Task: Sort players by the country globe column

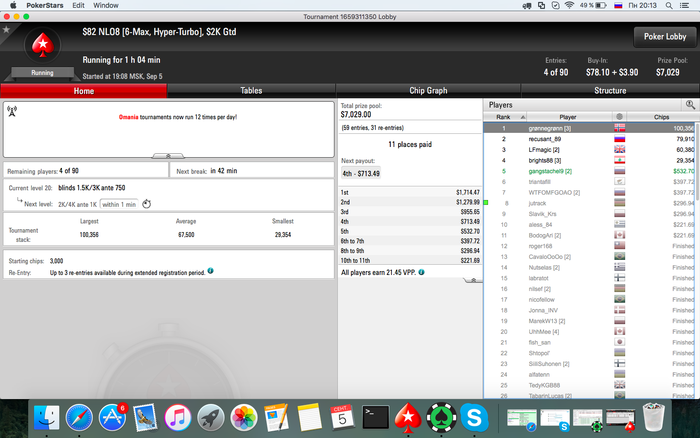Action: tap(619, 117)
